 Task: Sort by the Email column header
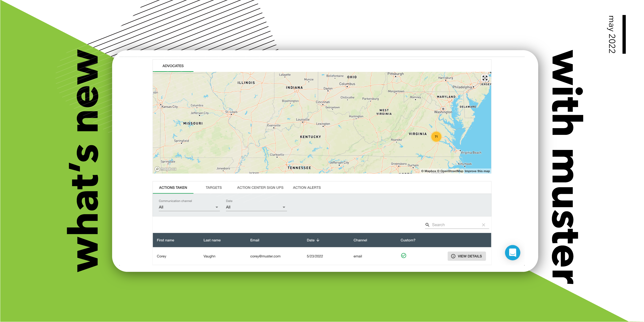255,240
